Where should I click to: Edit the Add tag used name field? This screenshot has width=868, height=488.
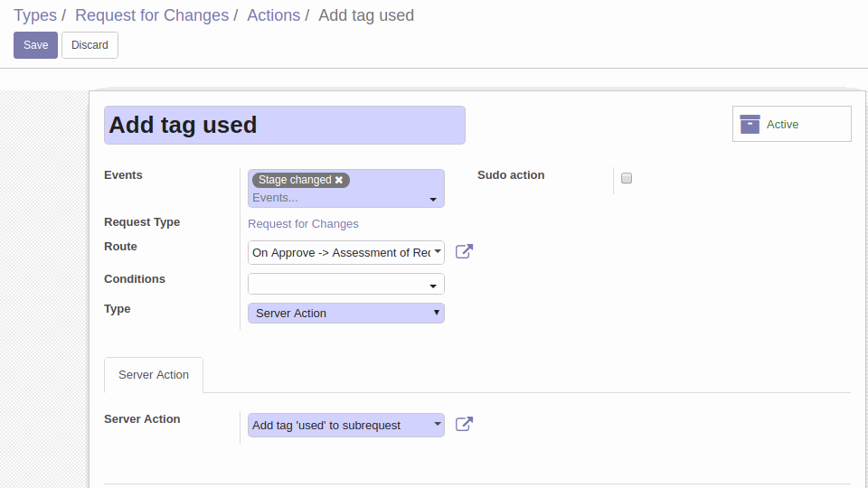tap(285, 125)
